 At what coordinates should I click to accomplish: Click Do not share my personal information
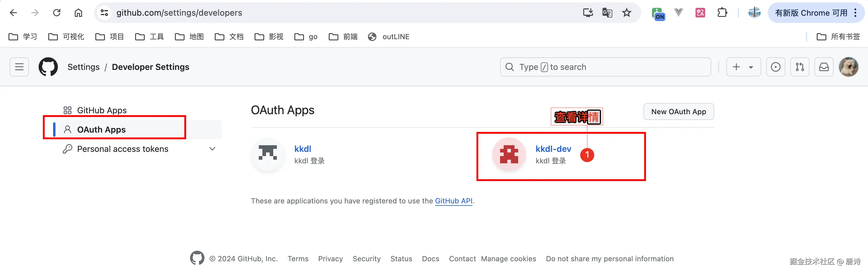[610, 259]
